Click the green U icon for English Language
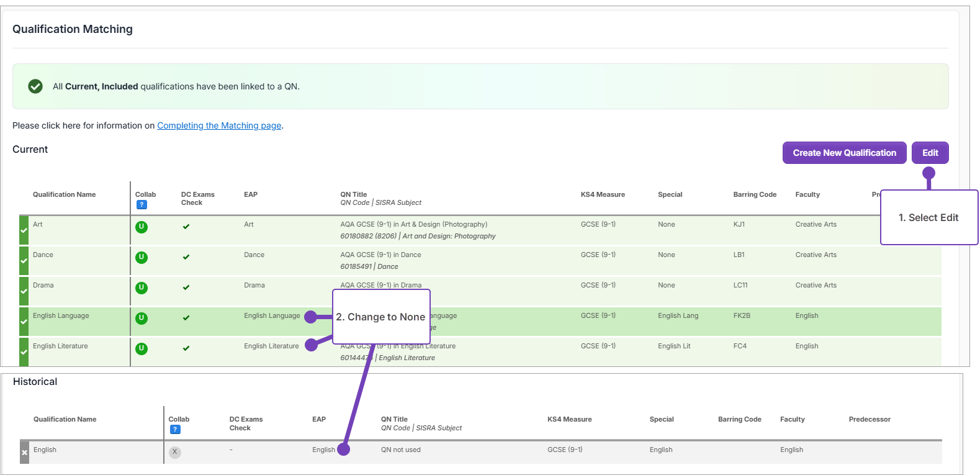The width and height of the screenshot is (980, 475). coord(142,319)
